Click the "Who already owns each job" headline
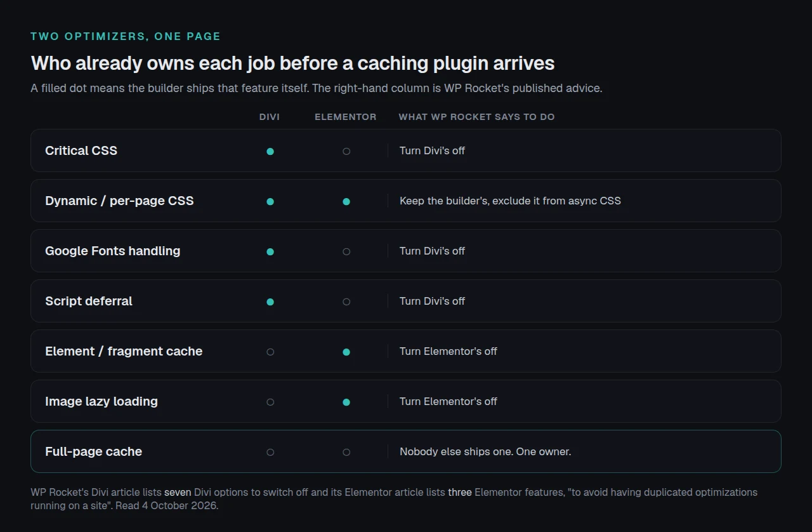 point(293,63)
